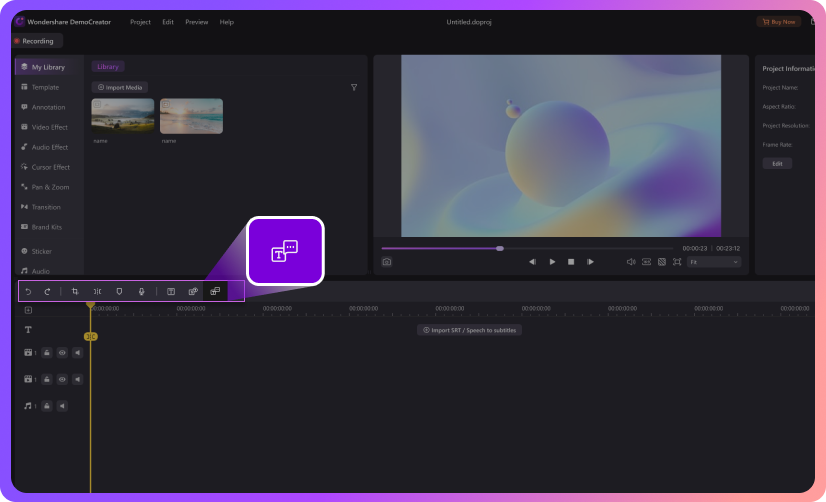Viewport: 826px width, 502px height.
Task: Click the preview playback progress handle
Action: pos(500,248)
